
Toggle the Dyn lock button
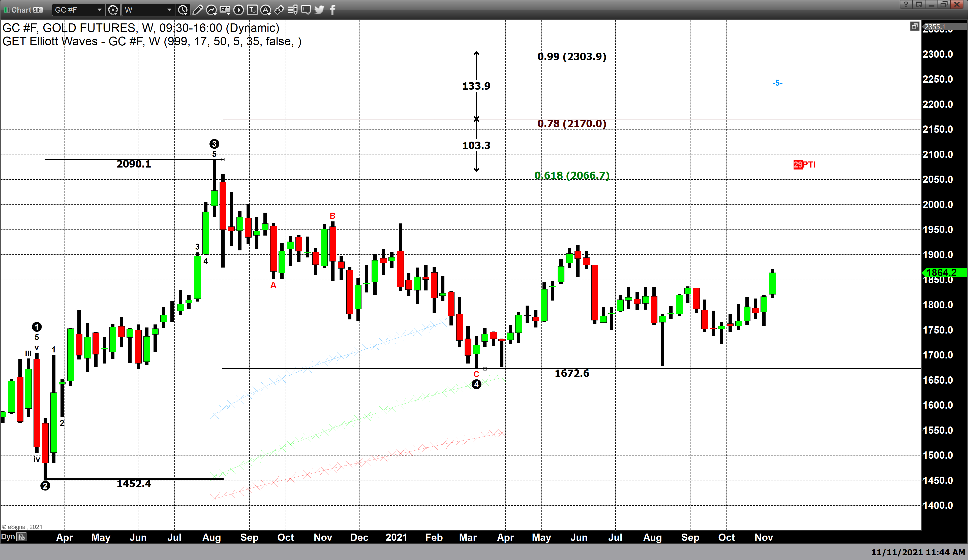(x=22, y=537)
